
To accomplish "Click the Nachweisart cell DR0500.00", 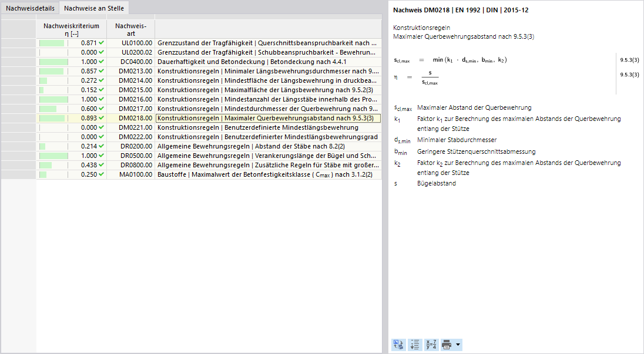I will point(130,156).
